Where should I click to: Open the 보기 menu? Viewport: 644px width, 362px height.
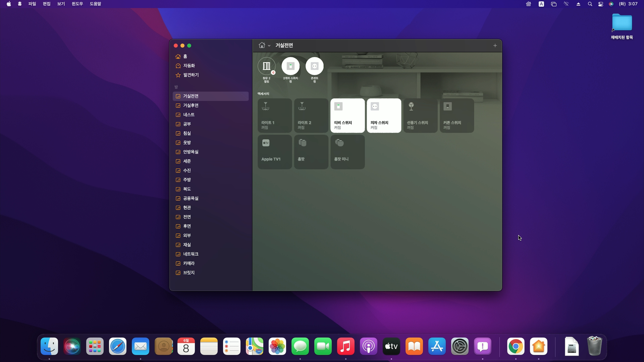pos(61,4)
